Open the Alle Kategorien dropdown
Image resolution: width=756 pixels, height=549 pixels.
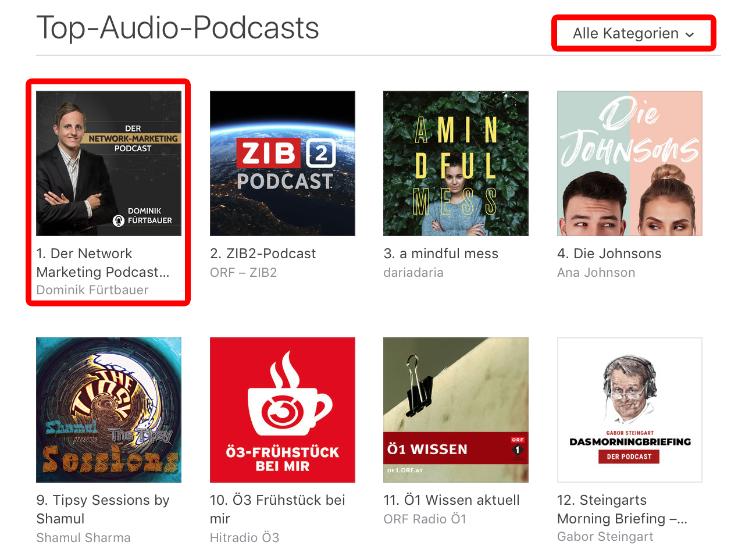click(633, 34)
